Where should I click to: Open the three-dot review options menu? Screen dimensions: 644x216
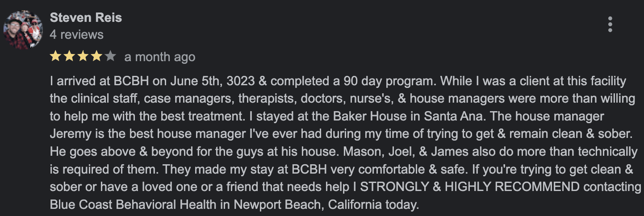(610, 25)
